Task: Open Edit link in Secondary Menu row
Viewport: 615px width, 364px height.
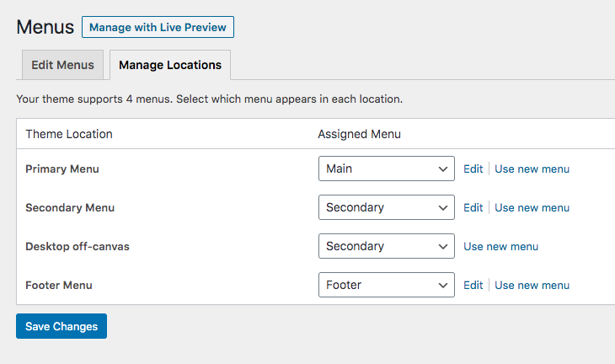Action: [473, 207]
